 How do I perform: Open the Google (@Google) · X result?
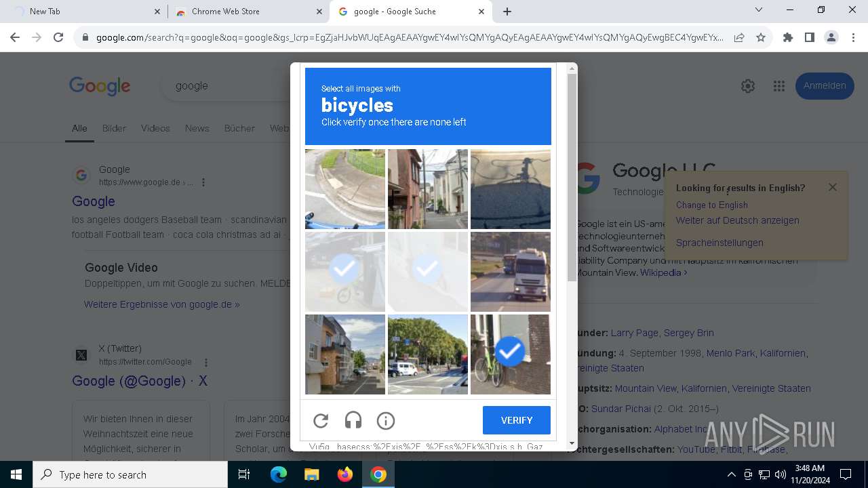tap(140, 381)
